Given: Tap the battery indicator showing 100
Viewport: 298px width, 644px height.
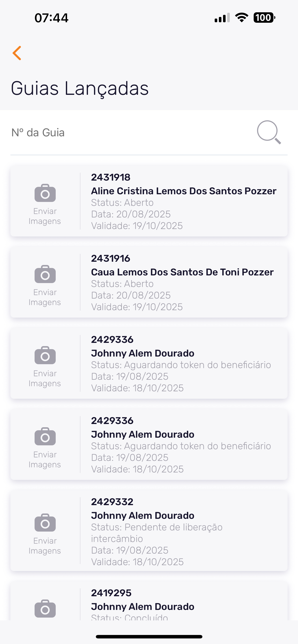Looking at the screenshot, I should 264,17.
